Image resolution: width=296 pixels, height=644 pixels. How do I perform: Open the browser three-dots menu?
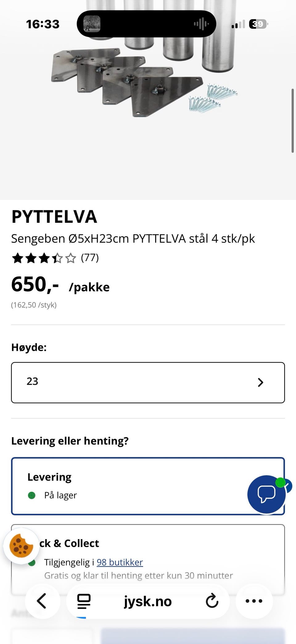coord(254,601)
